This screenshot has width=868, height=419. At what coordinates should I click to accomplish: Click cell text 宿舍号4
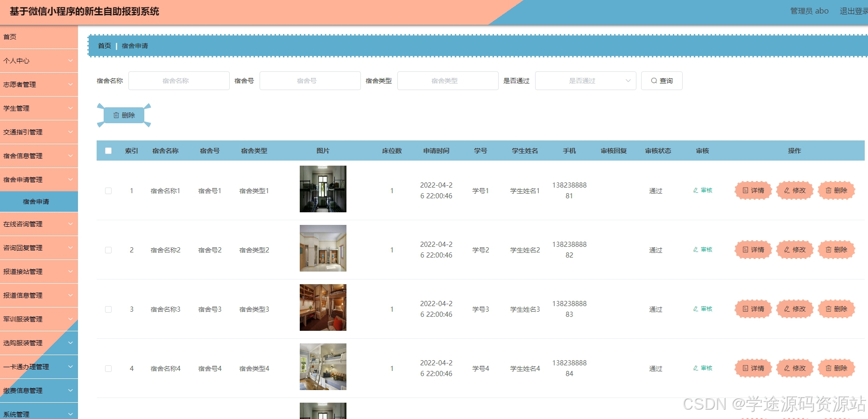click(x=210, y=369)
